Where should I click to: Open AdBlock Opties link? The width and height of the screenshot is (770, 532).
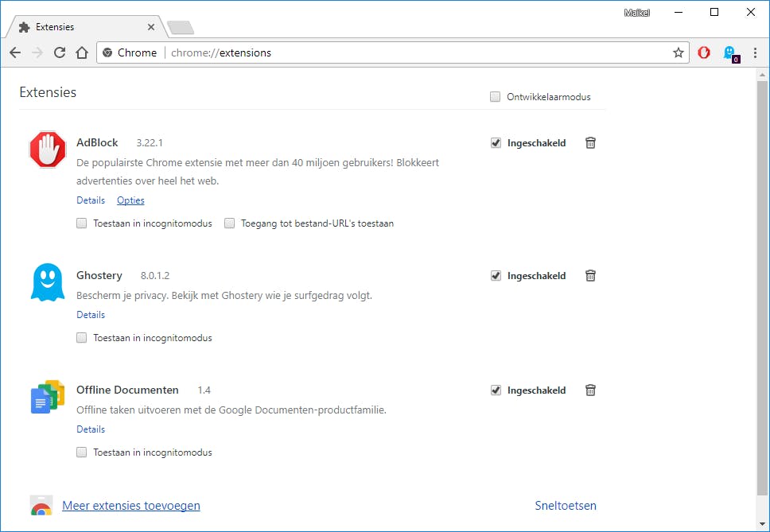[x=130, y=200]
